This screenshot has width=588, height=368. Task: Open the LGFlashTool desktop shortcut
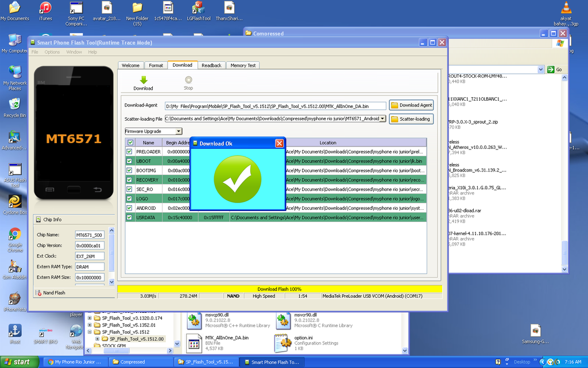199,8
